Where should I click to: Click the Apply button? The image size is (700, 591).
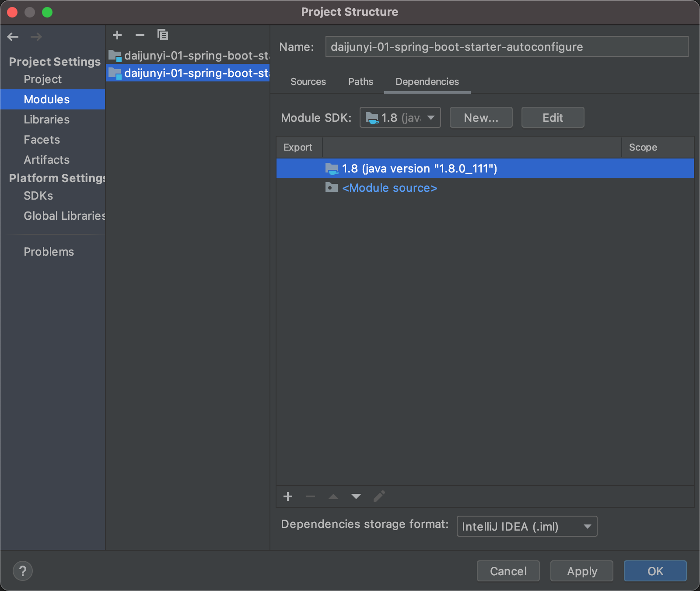click(582, 571)
